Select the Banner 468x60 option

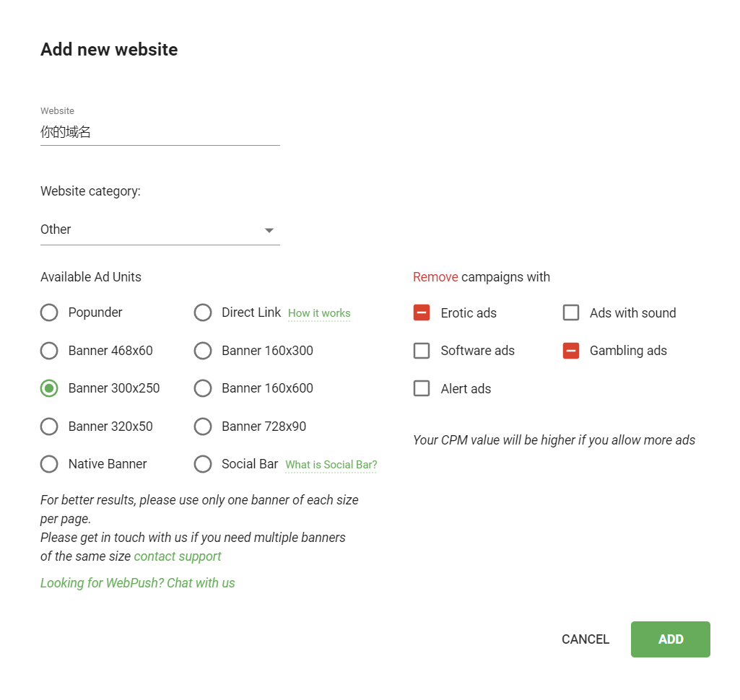tap(49, 351)
